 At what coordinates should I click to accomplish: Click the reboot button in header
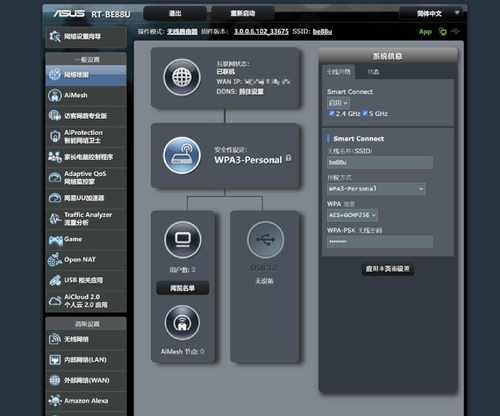click(x=243, y=13)
